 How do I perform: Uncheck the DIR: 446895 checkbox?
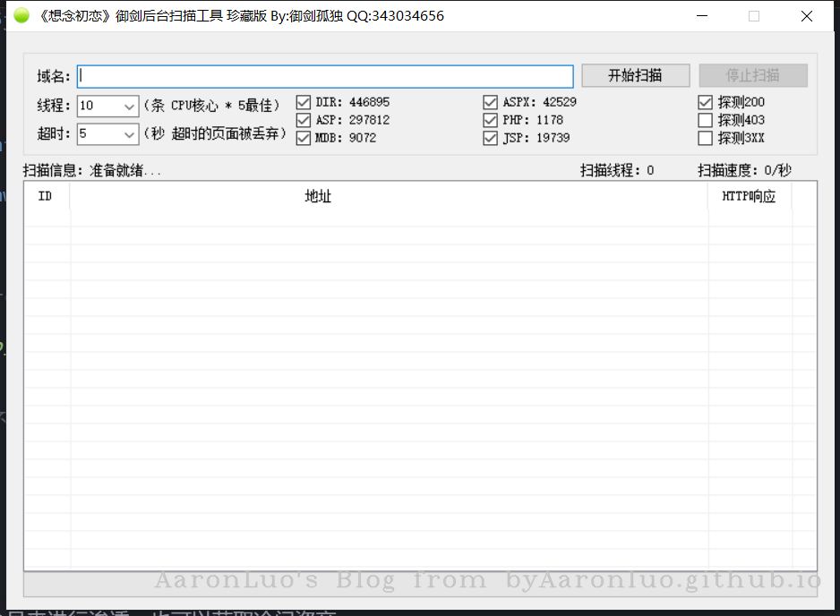pyautogui.click(x=304, y=102)
